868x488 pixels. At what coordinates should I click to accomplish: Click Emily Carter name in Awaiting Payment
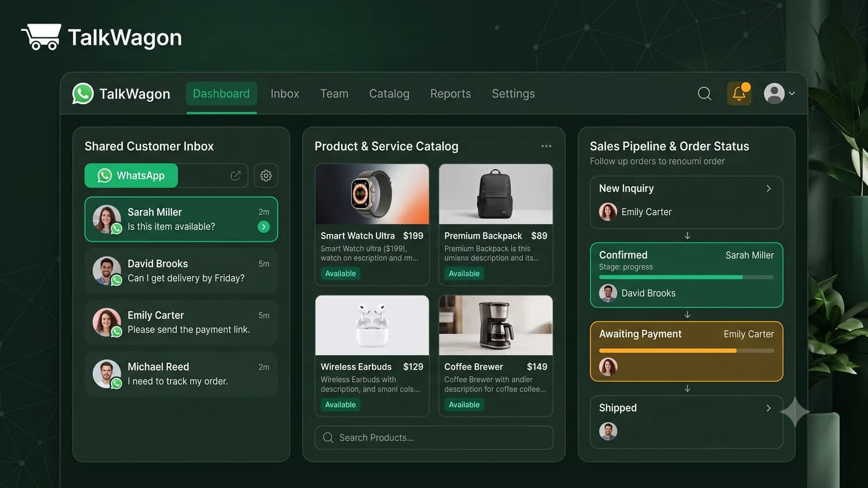[749, 335]
